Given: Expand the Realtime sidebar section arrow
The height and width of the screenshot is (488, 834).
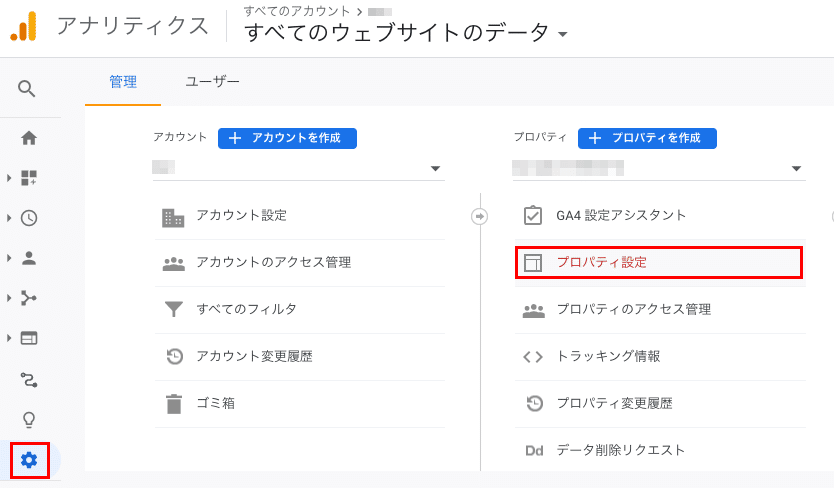Looking at the screenshot, I should coord(9,218).
